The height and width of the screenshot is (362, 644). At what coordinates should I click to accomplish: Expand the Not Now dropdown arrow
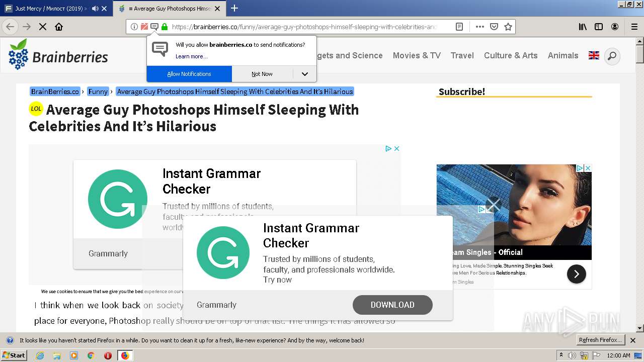coord(305,74)
